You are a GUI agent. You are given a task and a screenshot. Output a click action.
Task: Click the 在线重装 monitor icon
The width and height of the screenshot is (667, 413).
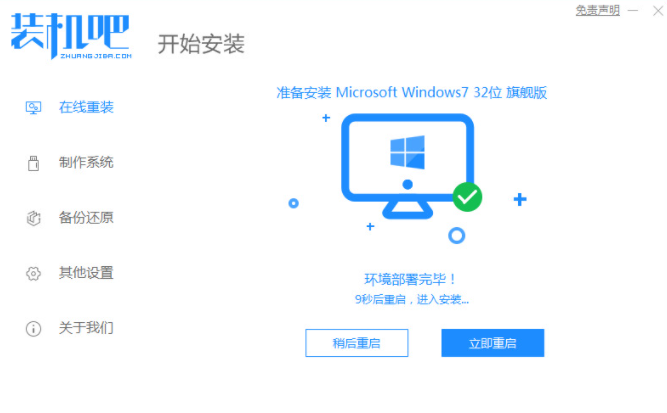[33, 108]
